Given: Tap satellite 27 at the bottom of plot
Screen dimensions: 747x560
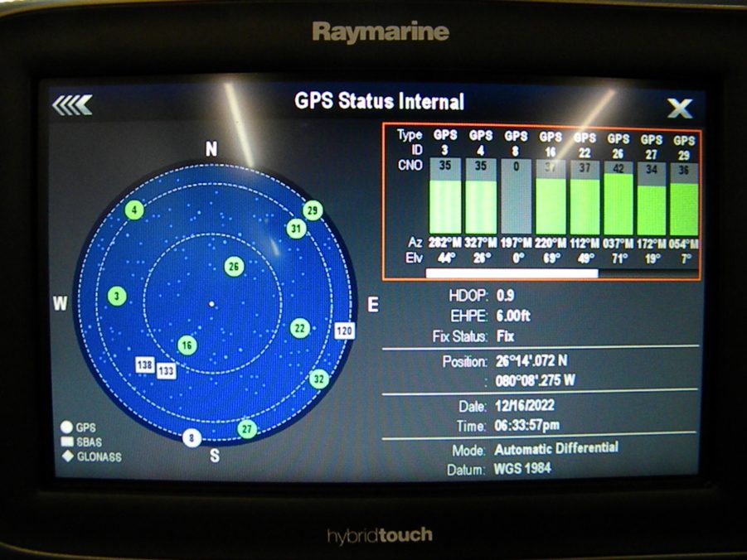Looking at the screenshot, I should 246,429.
